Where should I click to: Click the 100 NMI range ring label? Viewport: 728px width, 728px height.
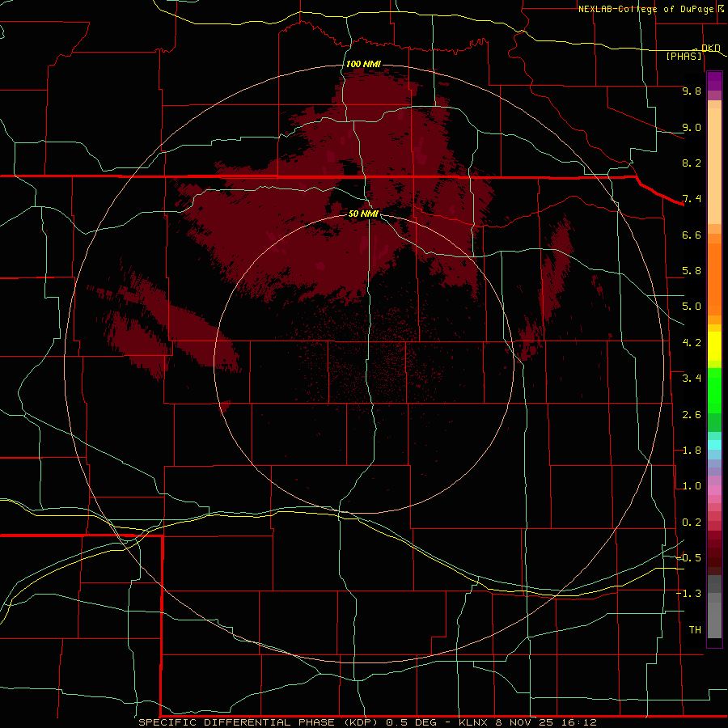(x=363, y=64)
